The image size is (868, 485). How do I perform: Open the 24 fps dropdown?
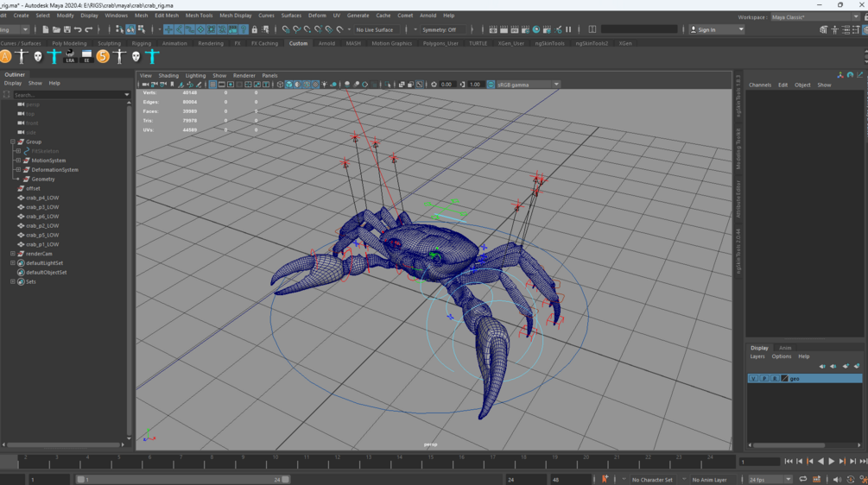pyautogui.click(x=770, y=480)
